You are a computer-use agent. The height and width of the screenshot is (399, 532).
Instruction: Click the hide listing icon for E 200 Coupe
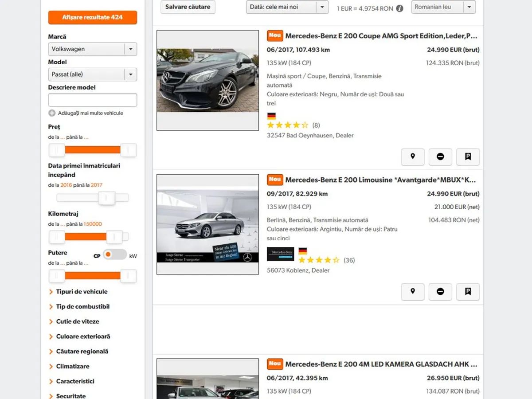coord(440,156)
